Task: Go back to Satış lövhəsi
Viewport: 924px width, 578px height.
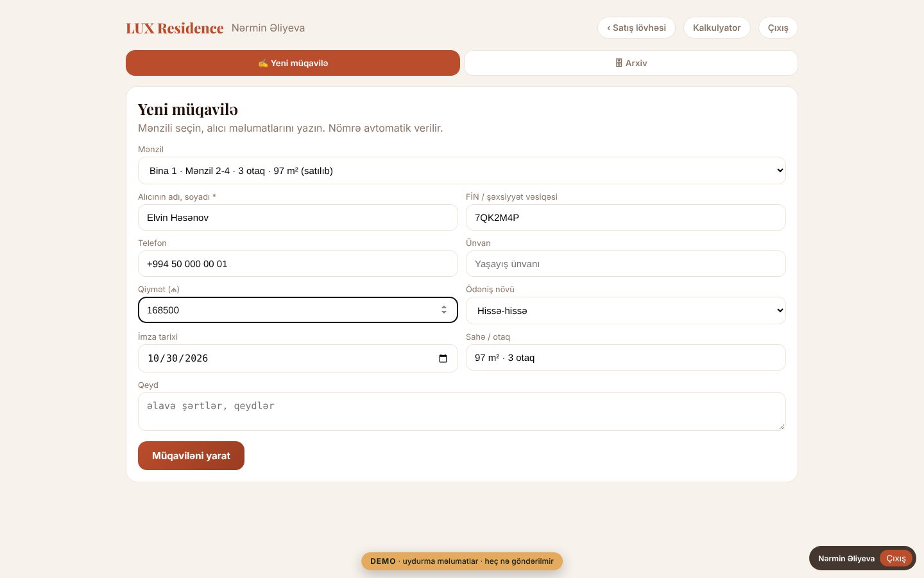Action: coord(637,28)
